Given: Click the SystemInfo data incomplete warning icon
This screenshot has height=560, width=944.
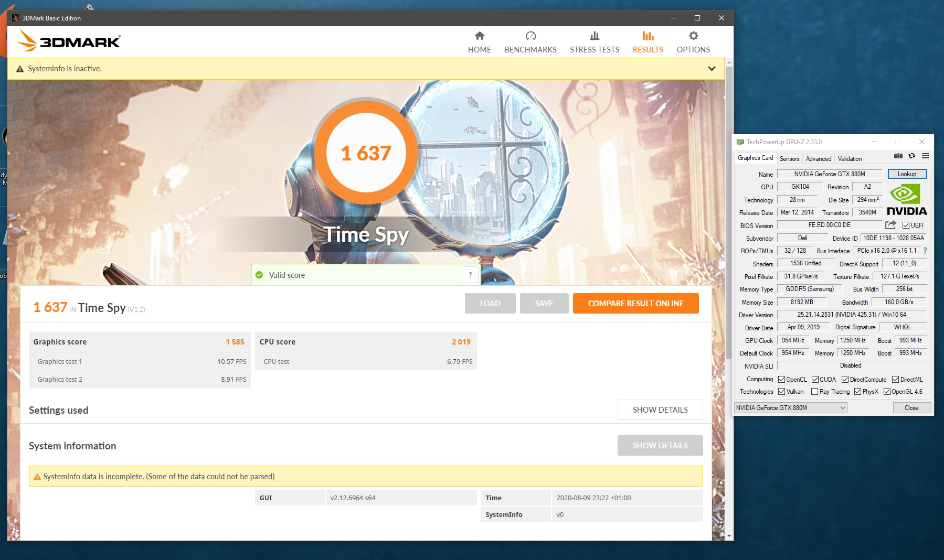Looking at the screenshot, I should point(37,477).
